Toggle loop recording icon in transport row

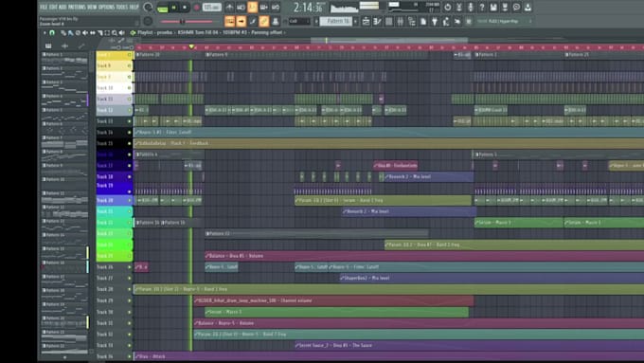point(276,7)
